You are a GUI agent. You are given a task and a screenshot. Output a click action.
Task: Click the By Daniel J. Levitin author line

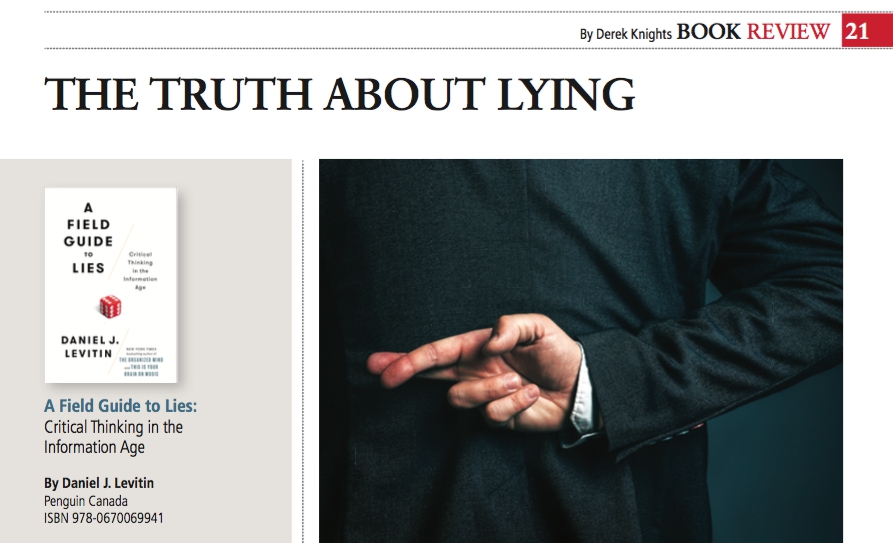pyautogui.click(x=99, y=483)
